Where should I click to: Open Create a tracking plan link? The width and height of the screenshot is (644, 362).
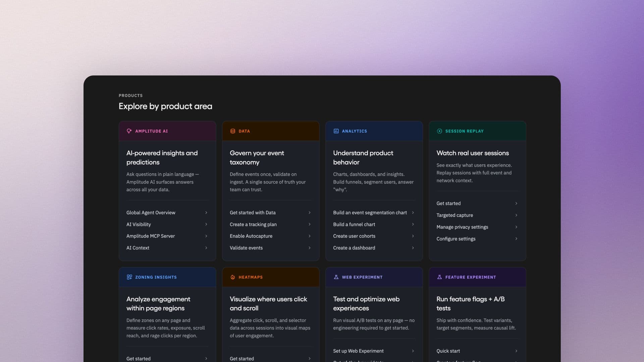point(271,224)
